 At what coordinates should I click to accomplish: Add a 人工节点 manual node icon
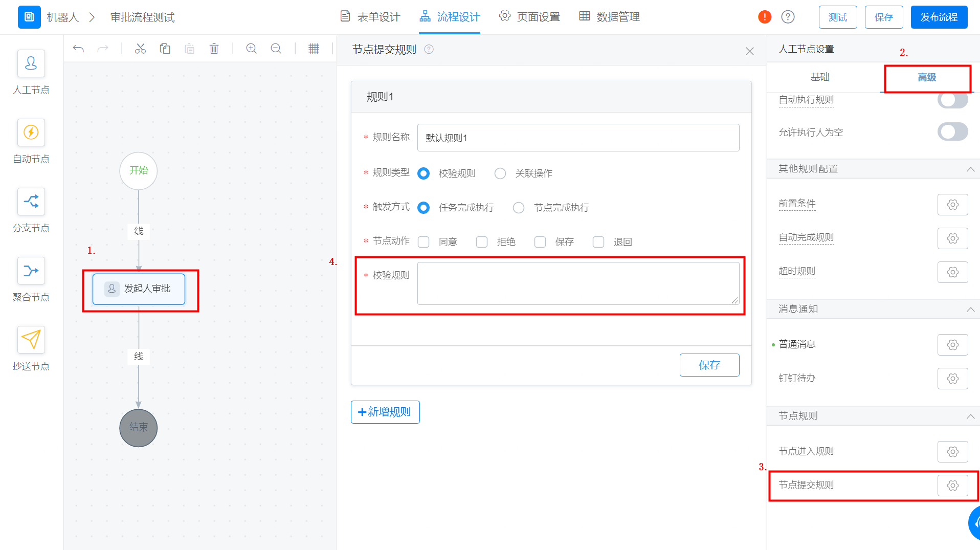[x=31, y=63]
